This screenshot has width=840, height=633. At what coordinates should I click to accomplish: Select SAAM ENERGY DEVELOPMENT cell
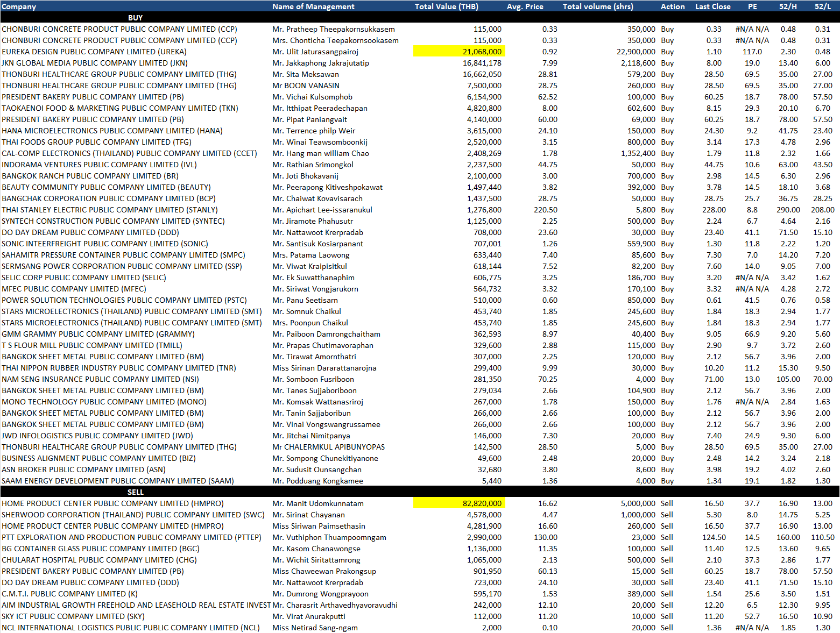[118, 481]
